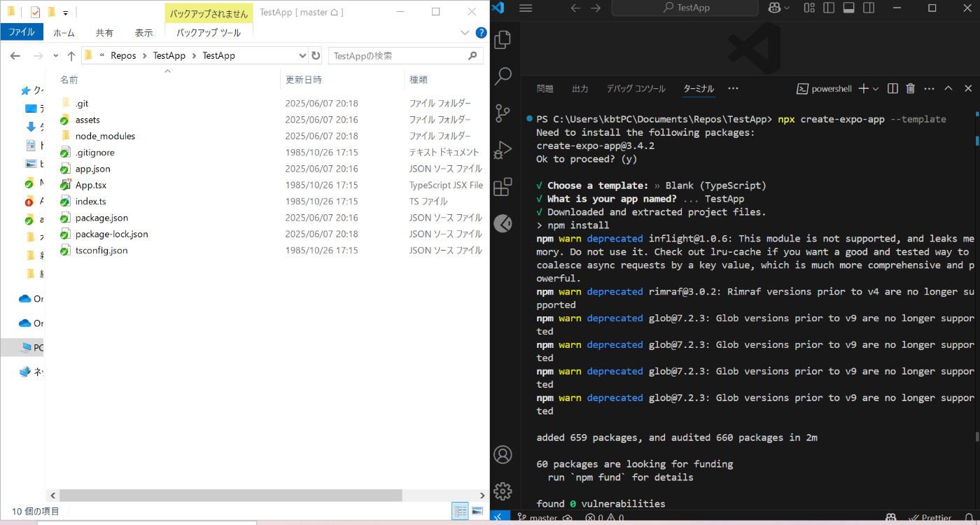Open the ホーム ribbon tab
Screen dimensions: 980x525
coord(64,32)
